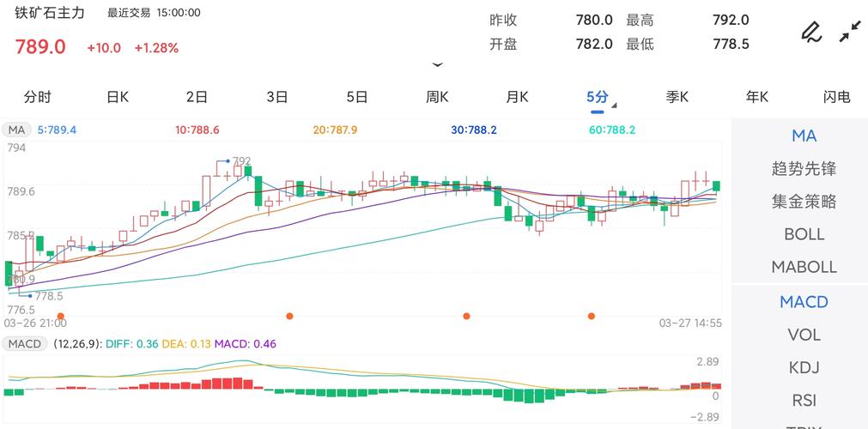
Task: Switch sub-chart indicator to RSI
Action: point(804,401)
